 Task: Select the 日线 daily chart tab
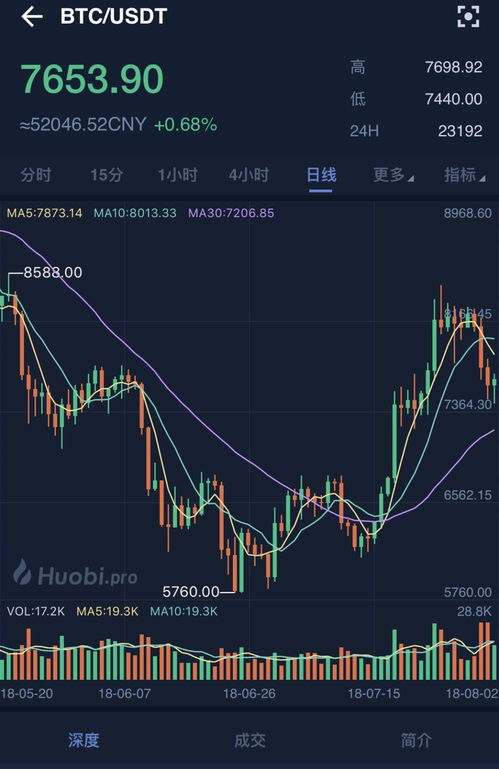(x=321, y=175)
